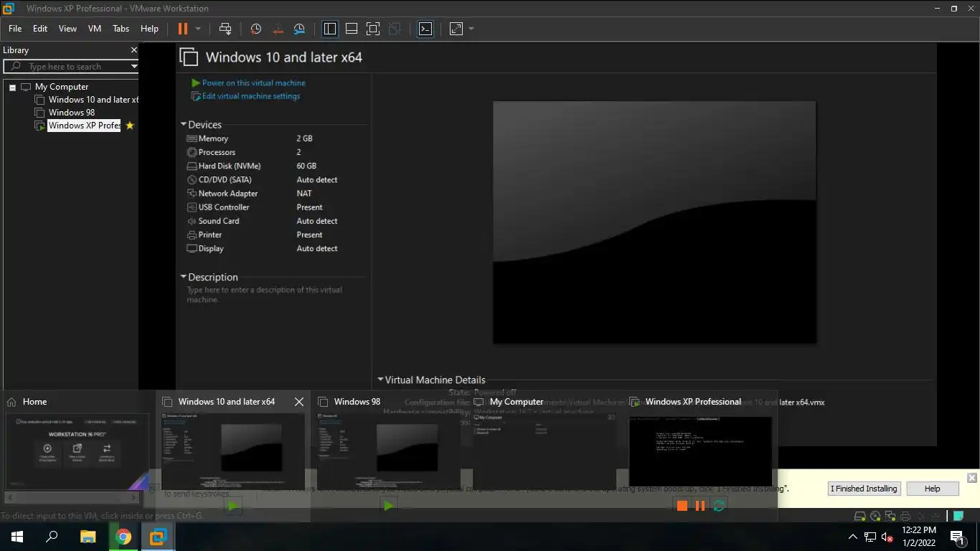Click Send Ctrl+Alt+Del toolbar icon
Screen dimensions: 980x551
pos(225,29)
